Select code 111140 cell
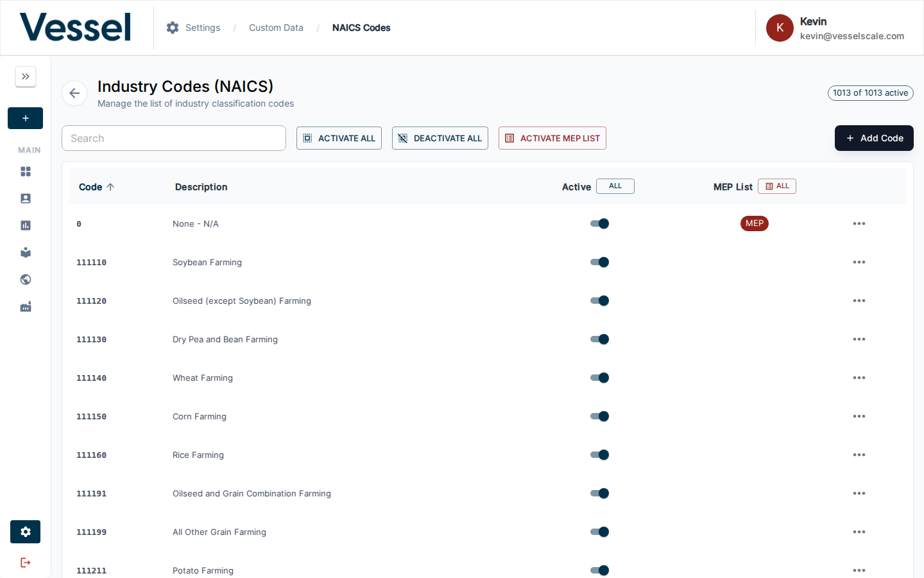This screenshot has height=578, width=924. pyautogui.click(x=92, y=378)
